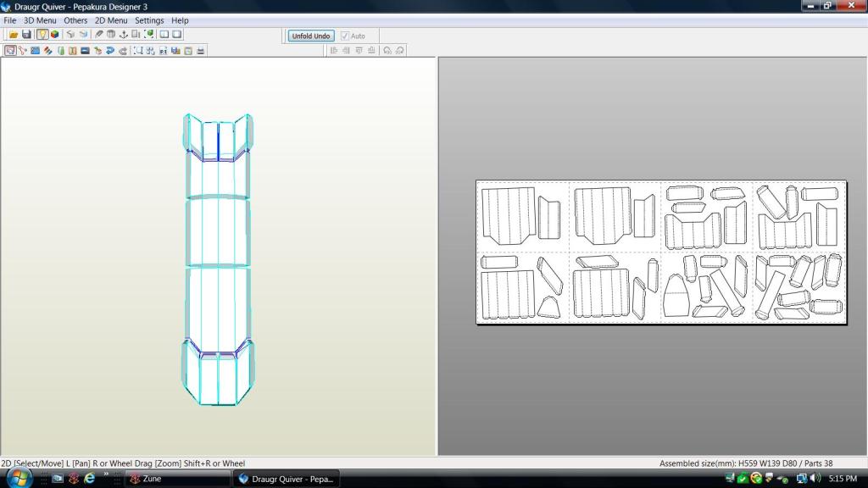Click the light blue cube toolbar icon
The width and height of the screenshot is (868, 488).
tap(84, 34)
